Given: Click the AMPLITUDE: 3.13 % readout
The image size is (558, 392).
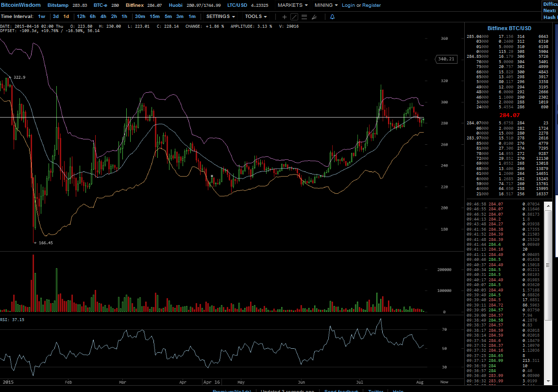Looking at the screenshot, I should click(251, 26).
